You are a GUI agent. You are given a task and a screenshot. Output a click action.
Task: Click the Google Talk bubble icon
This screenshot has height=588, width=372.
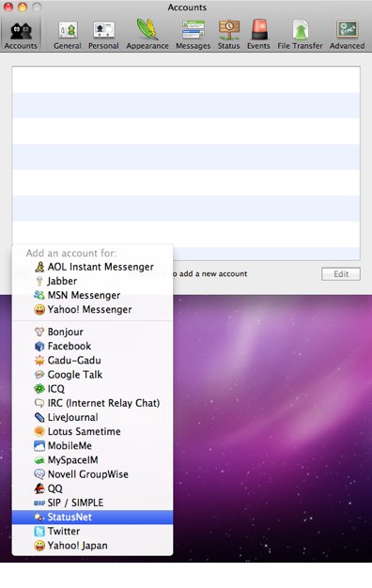click(39, 375)
